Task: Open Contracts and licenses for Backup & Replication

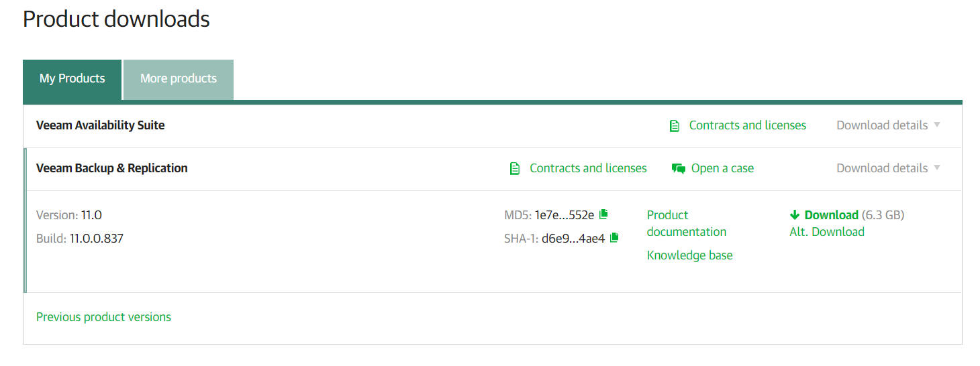Action: [x=588, y=168]
